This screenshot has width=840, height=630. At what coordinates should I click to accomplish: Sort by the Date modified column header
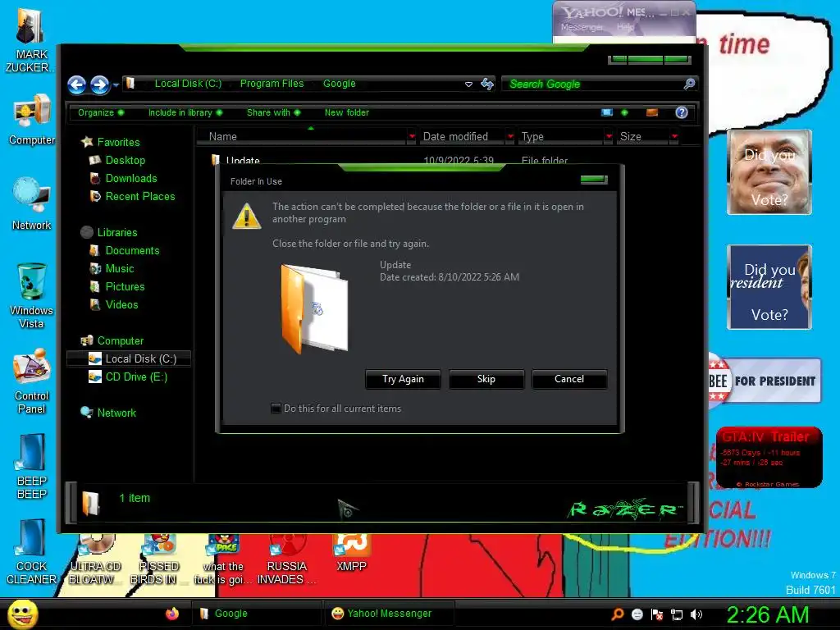(462, 137)
